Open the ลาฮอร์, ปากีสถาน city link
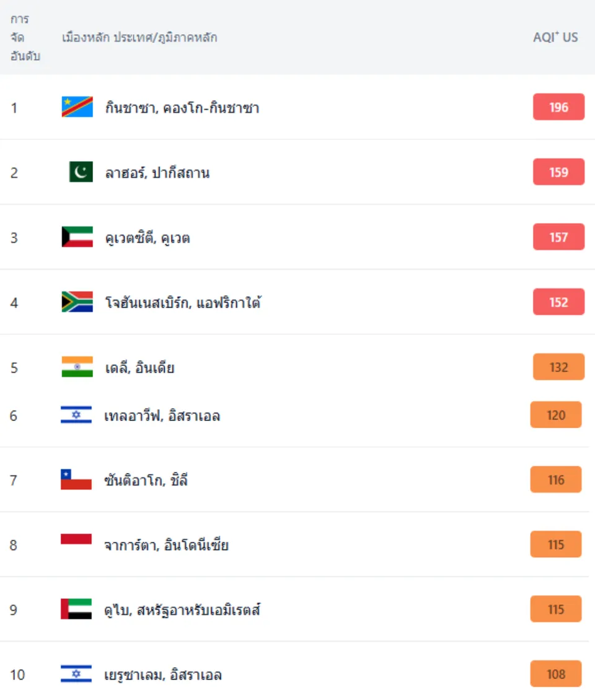Viewport: 595px width, 700px height. pyautogui.click(x=157, y=173)
